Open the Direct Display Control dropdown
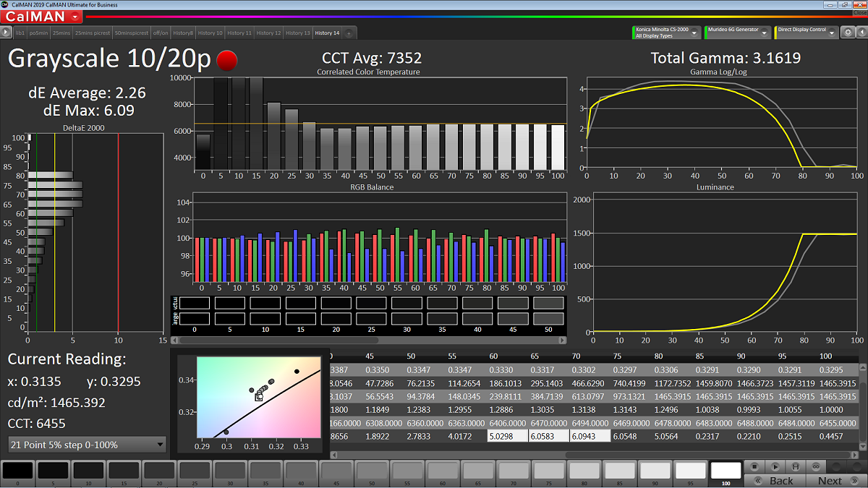This screenshot has height=488, width=868. coord(833,33)
